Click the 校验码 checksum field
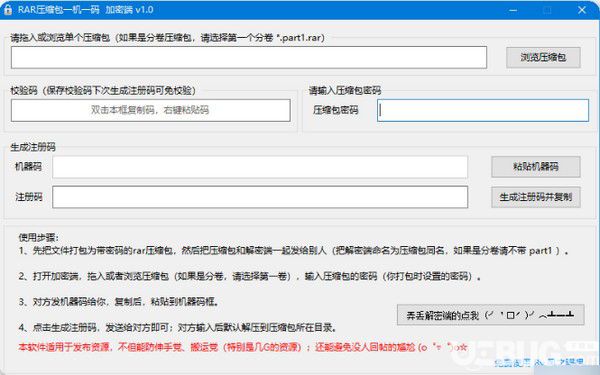 (150, 110)
